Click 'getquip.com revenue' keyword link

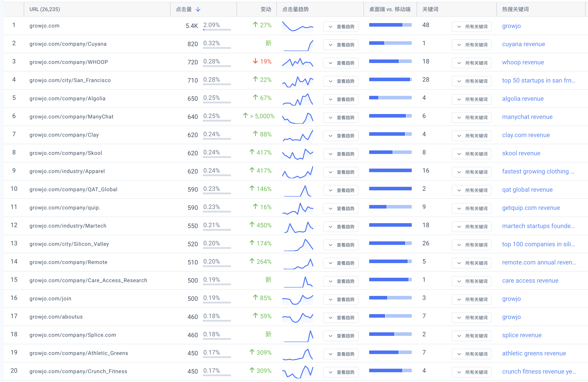click(531, 208)
